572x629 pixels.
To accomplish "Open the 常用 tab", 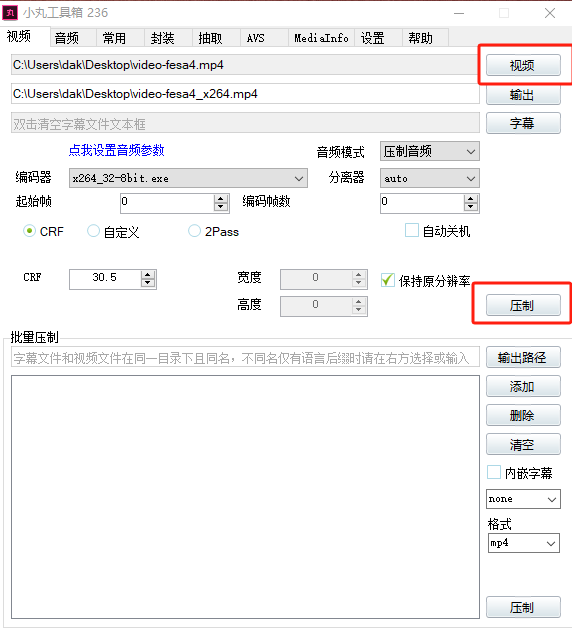I will pos(120,38).
